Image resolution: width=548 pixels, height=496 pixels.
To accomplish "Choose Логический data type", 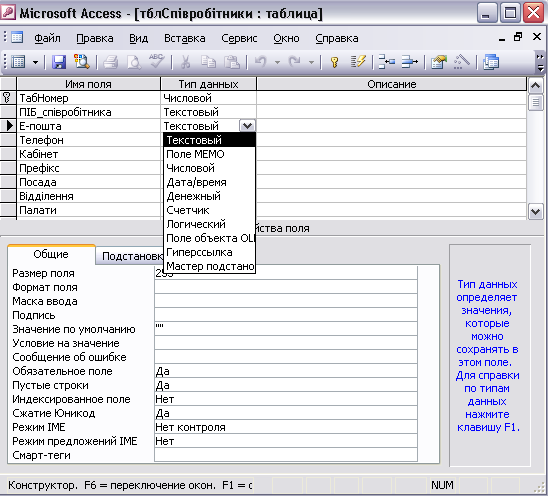I will (x=209, y=224).
